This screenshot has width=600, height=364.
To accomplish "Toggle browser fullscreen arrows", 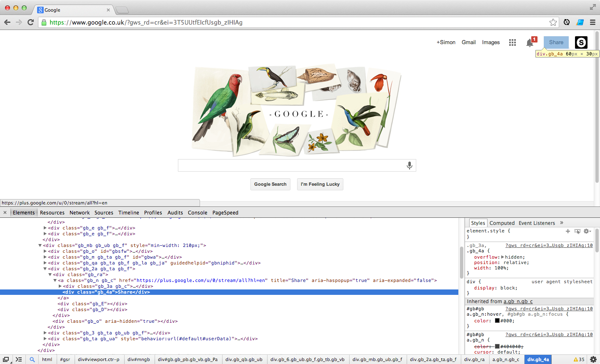I will click(x=593, y=7).
